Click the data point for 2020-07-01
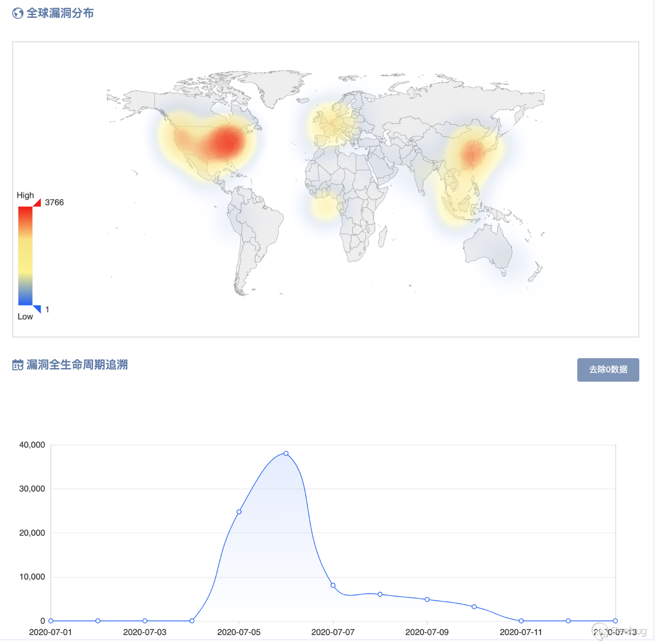Screen dimensions: 660x644 tap(51, 621)
